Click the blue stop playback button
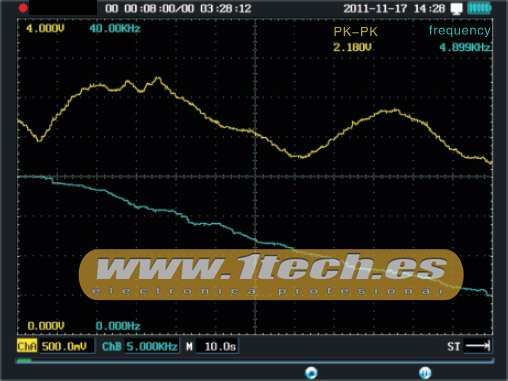The height and width of the screenshot is (381, 508). (x=311, y=372)
